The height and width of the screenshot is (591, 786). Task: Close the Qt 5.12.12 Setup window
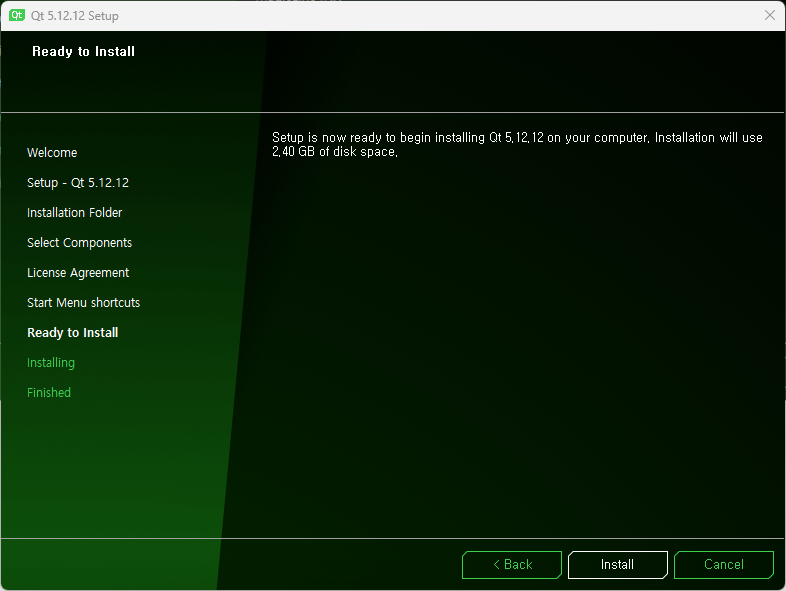click(770, 15)
